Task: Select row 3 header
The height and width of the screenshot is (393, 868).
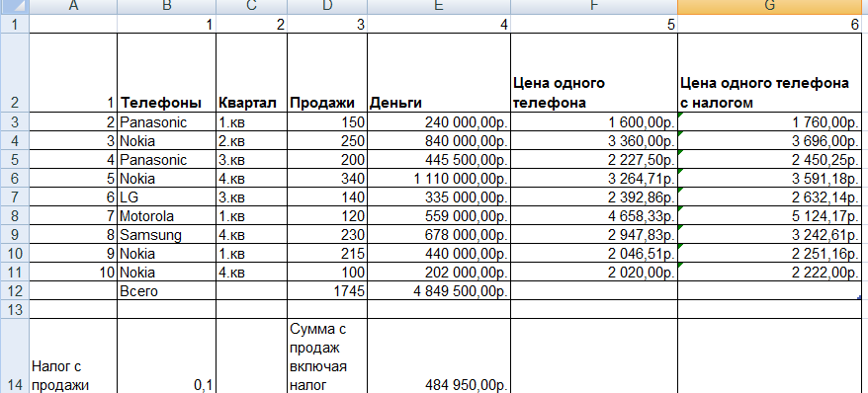Action: [x=14, y=122]
